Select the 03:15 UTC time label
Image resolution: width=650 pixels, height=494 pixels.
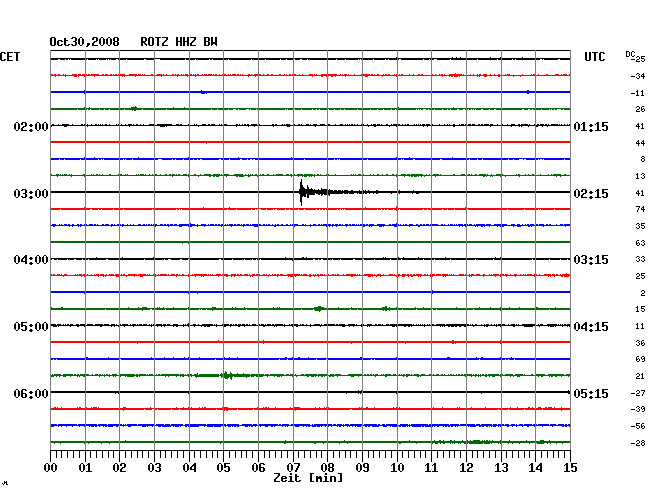click(x=591, y=260)
